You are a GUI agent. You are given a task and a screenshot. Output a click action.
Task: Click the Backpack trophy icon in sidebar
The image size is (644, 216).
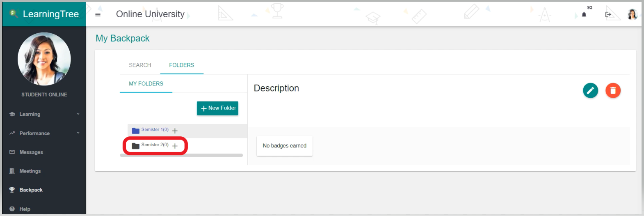point(12,190)
